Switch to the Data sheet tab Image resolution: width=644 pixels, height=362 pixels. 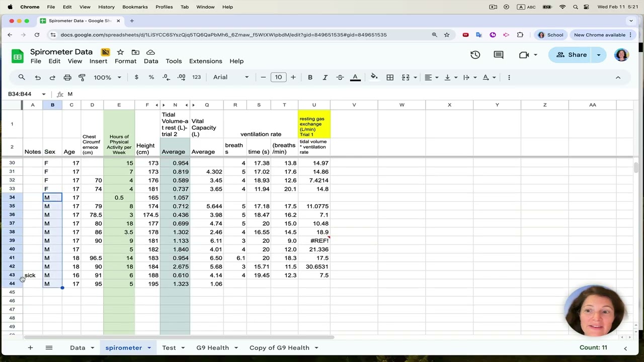click(x=77, y=348)
